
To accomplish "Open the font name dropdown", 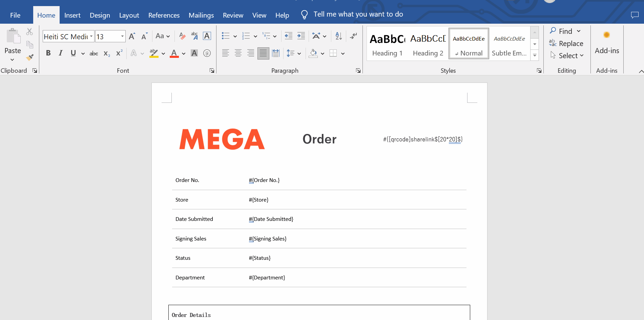I will click(x=91, y=37).
